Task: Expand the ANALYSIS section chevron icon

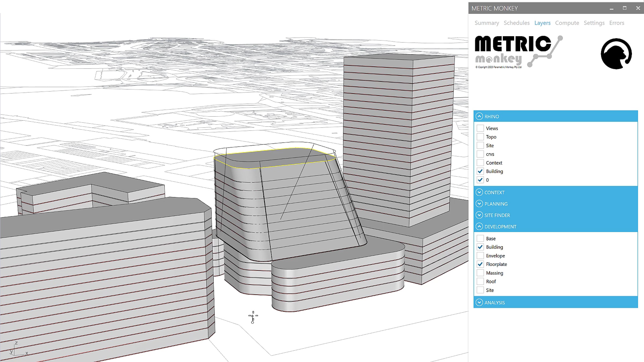Action: click(479, 302)
